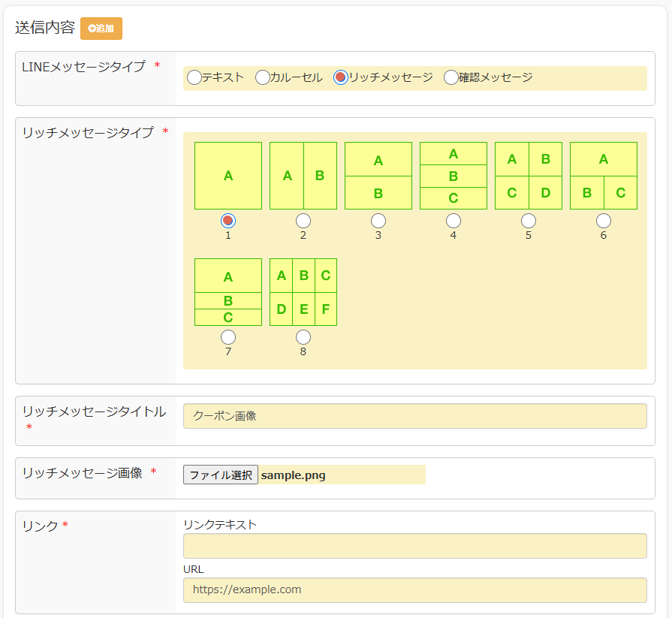Screen dimensions: 672x618
Task: Click the リッチメッセージタイトル input field
Action: tap(415, 416)
